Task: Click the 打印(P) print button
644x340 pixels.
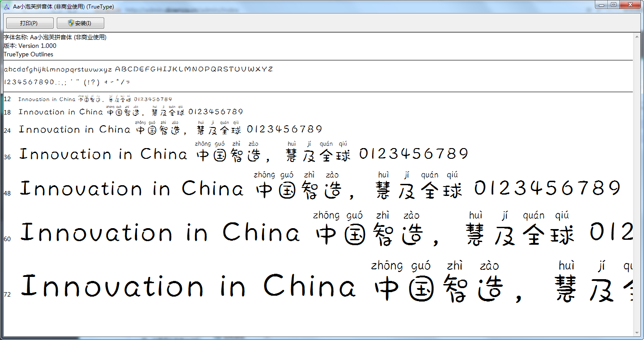Action: click(x=30, y=23)
